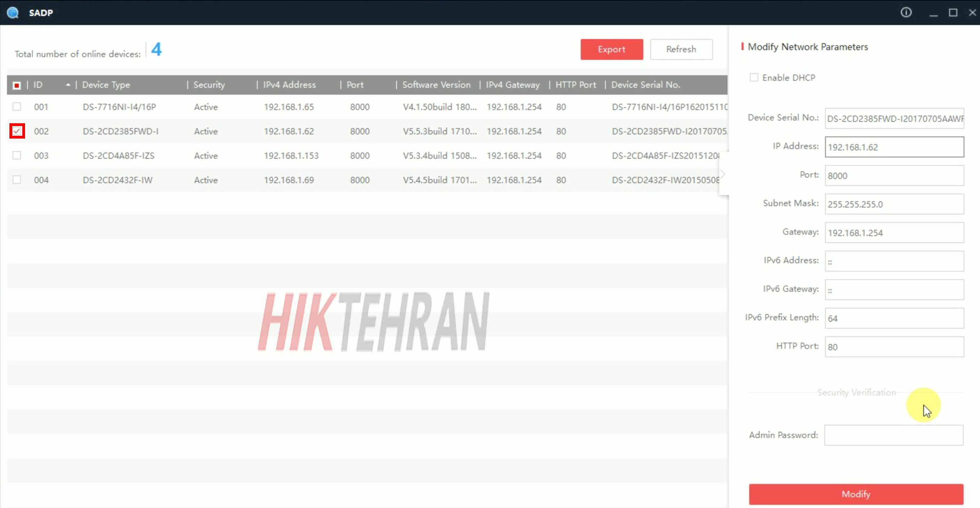Image resolution: width=980 pixels, height=508 pixels.
Task: Focus the IP Address input field
Action: coord(894,147)
